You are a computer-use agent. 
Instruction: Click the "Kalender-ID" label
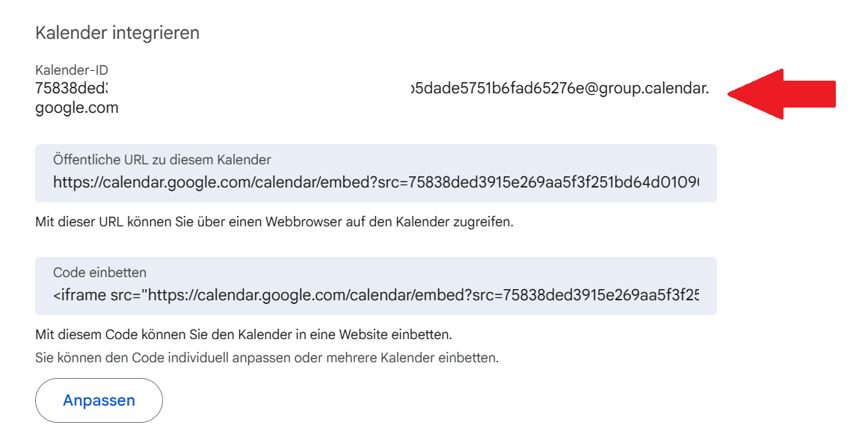click(x=72, y=70)
